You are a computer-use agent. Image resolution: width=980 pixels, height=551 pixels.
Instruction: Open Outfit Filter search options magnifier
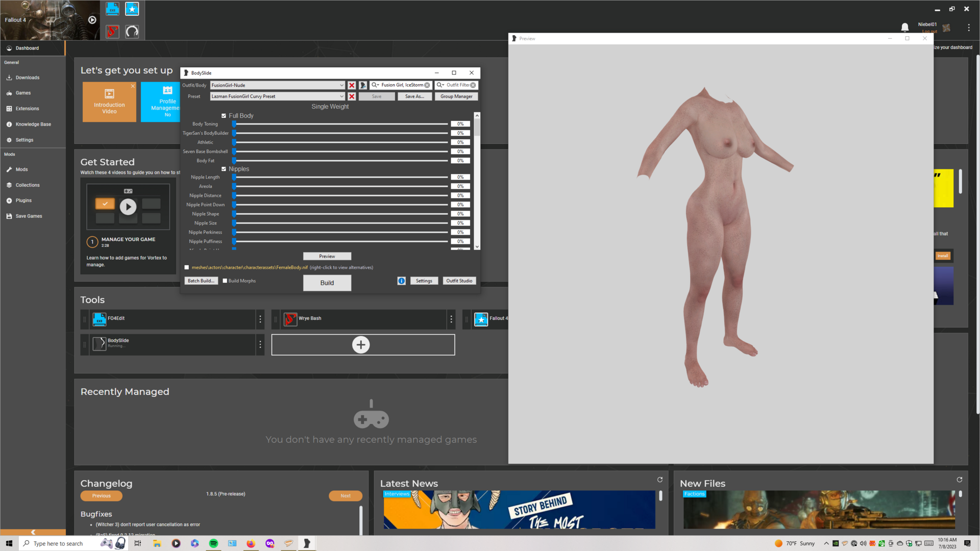440,85
